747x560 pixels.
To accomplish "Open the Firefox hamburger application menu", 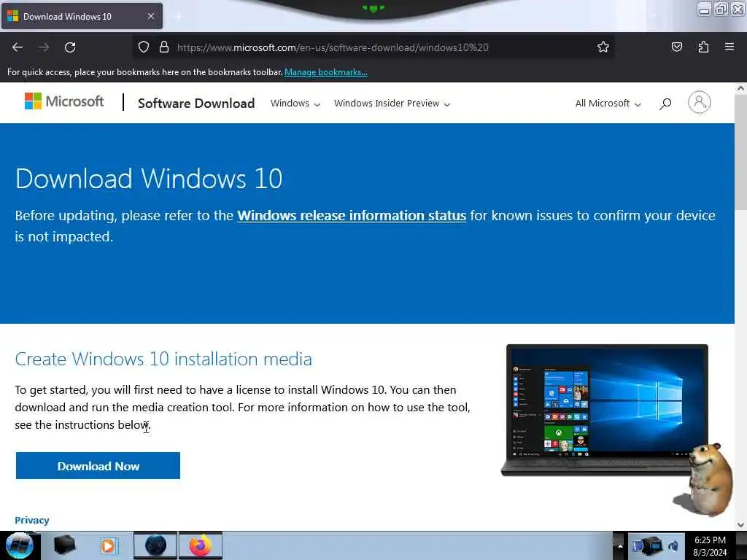I will coord(729,47).
